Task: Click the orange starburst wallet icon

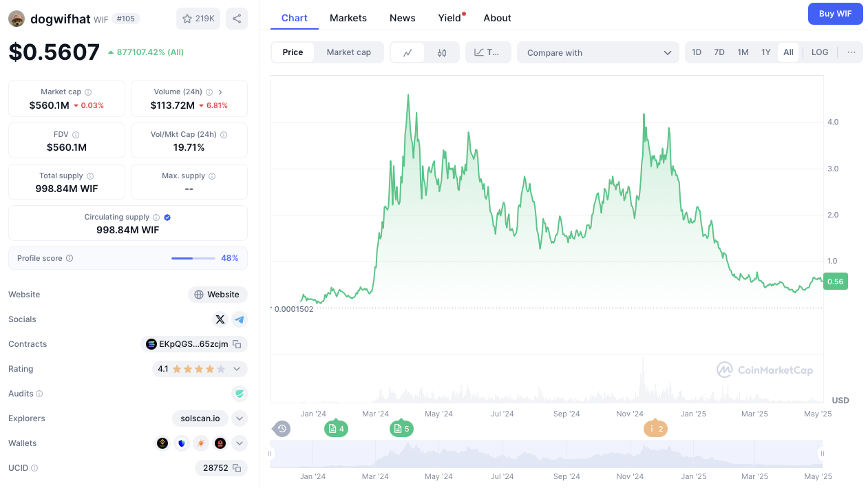Action: (x=201, y=443)
